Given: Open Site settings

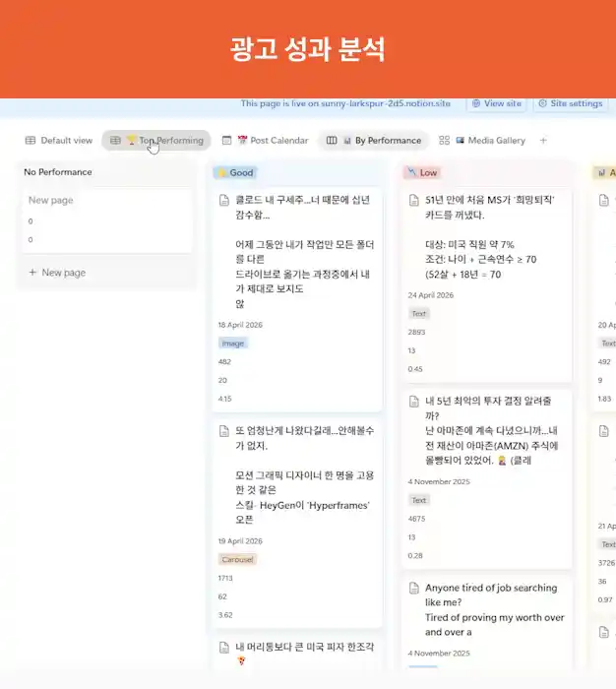Looking at the screenshot, I should (571, 103).
